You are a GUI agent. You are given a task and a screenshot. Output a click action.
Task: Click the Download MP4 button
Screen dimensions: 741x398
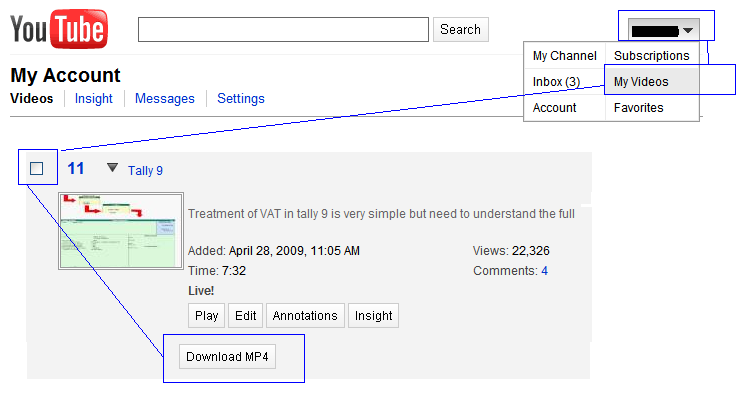point(227,356)
